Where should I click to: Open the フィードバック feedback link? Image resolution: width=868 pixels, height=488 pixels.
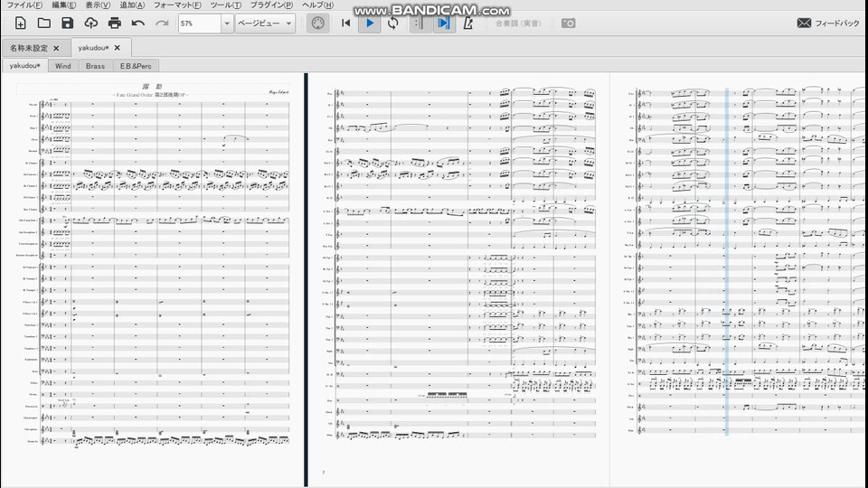(837, 23)
